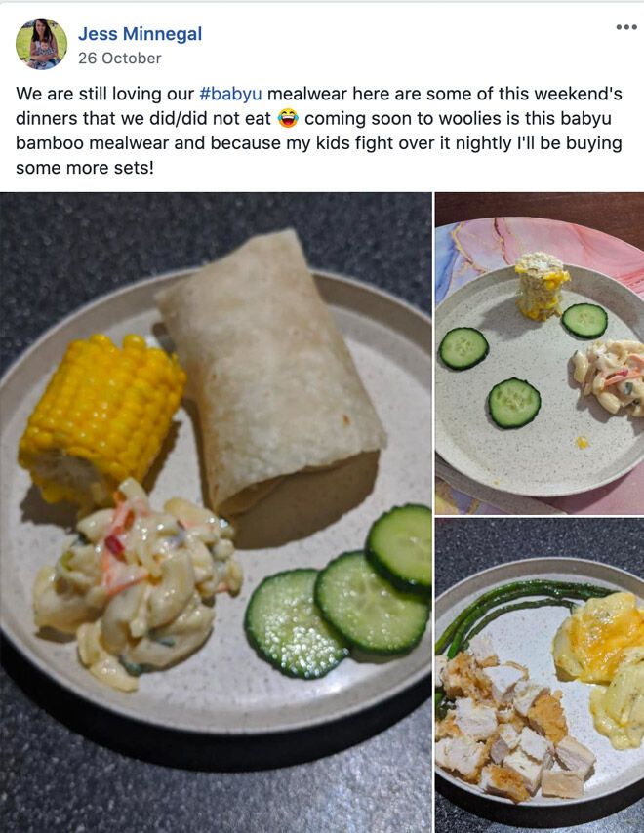The width and height of the screenshot is (644, 833).
Task: Click the stacked cucumber slices in the large photo
Action: [x=341, y=592]
